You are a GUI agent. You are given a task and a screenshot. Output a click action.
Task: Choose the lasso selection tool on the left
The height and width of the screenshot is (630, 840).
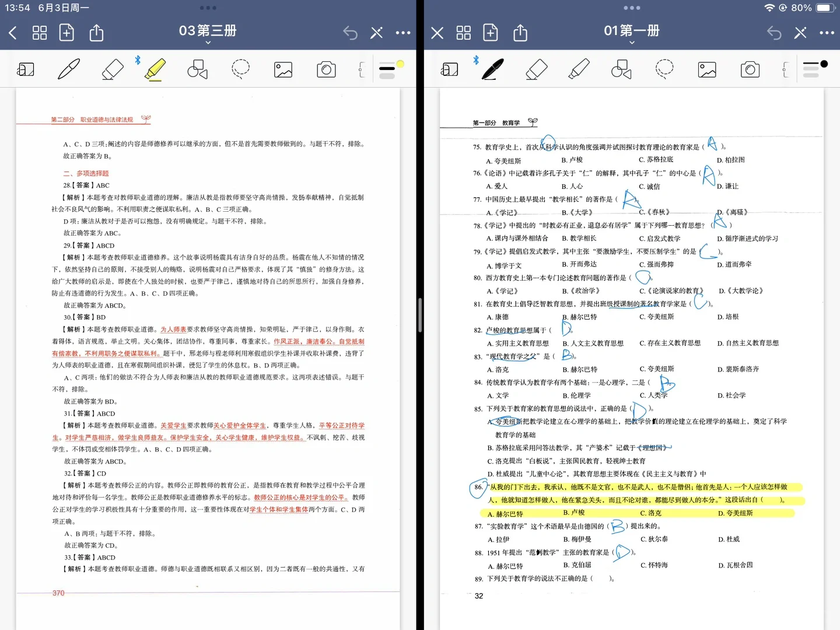click(240, 69)
